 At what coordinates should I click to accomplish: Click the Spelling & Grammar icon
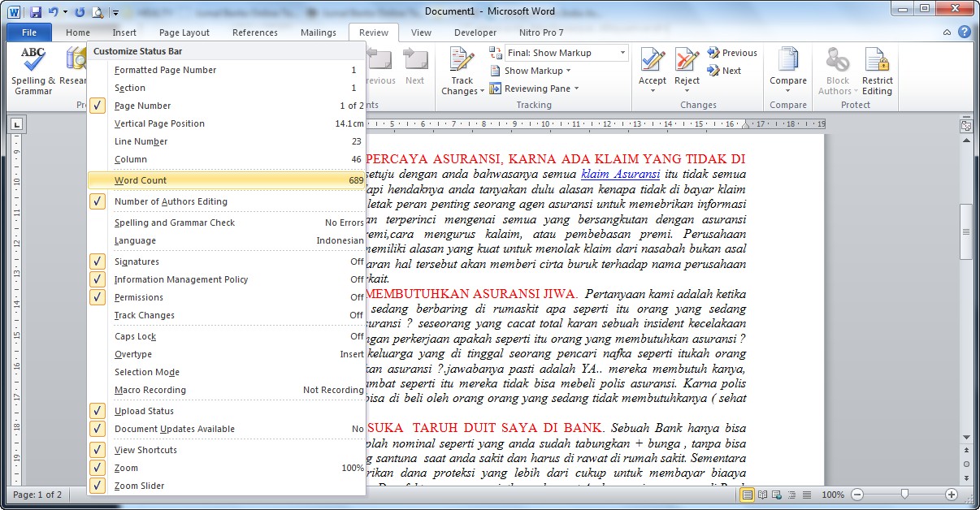point(33,62)
